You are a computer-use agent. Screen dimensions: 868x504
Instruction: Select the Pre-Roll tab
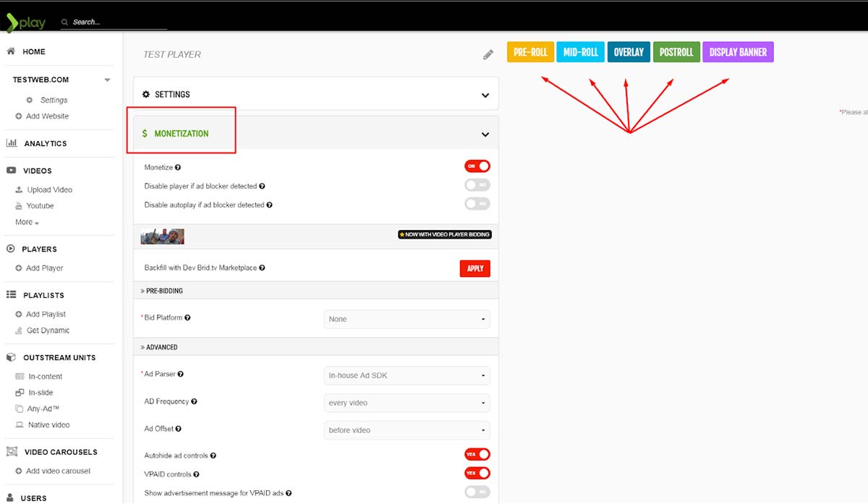click(530, 52)
